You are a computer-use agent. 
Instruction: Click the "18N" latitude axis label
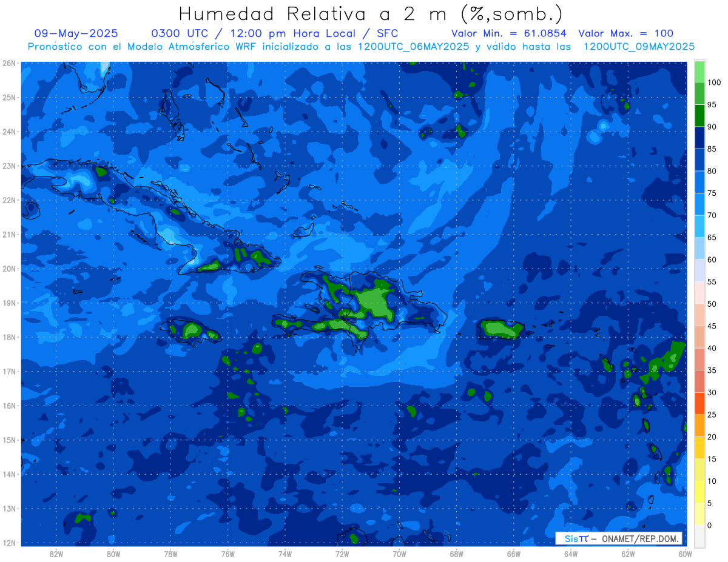[x=9, y=337]
